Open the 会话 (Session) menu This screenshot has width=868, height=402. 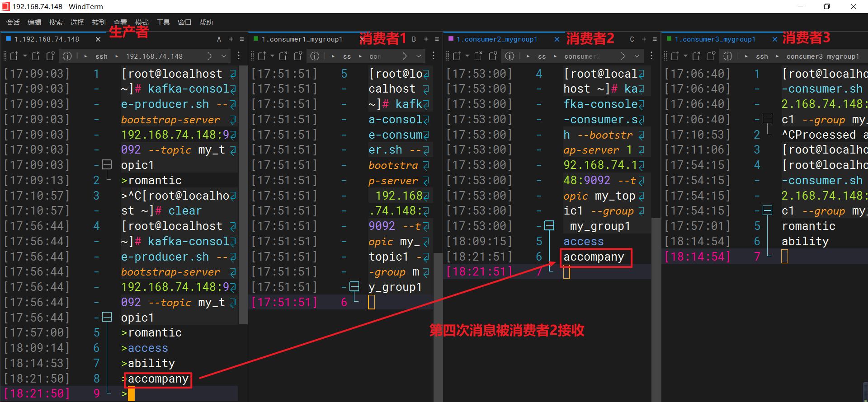[x=13, y=23]
